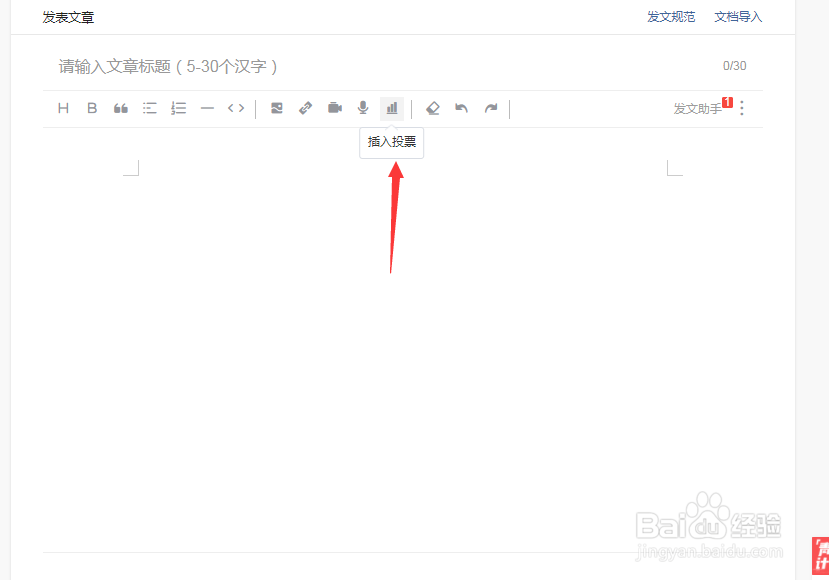Select the poll chart icon

(391, 108)
